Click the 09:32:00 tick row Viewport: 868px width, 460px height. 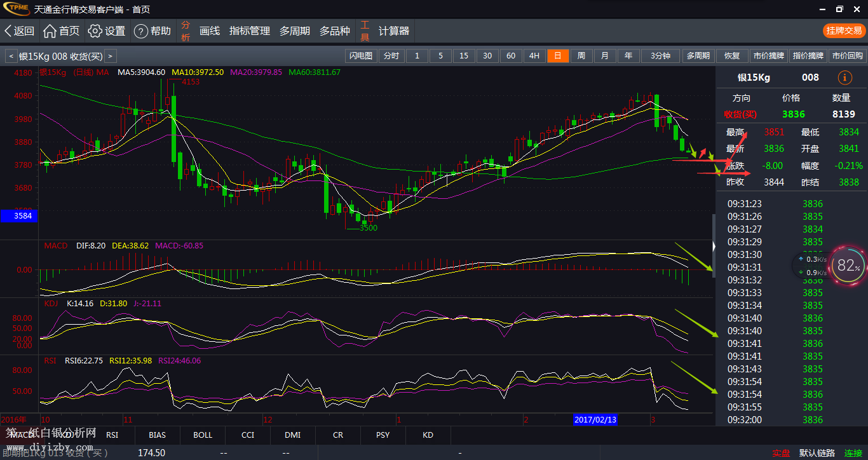[x=792, y=420]
